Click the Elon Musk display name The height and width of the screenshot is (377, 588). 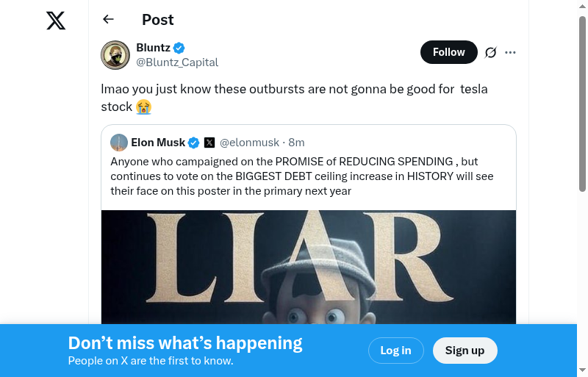pos(158,143)
